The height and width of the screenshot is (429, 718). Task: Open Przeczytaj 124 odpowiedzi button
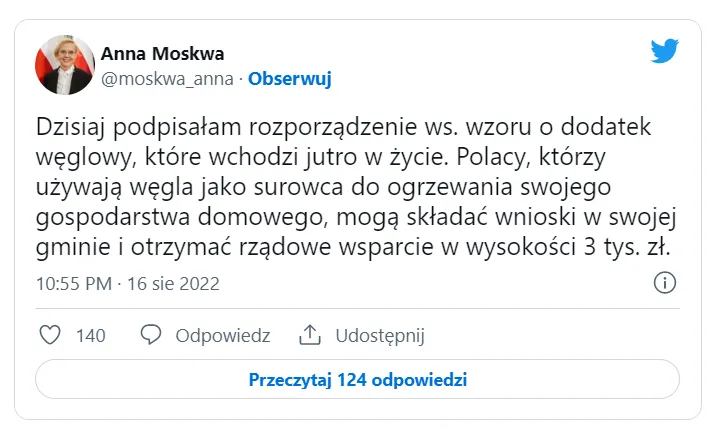pos(357,380)
